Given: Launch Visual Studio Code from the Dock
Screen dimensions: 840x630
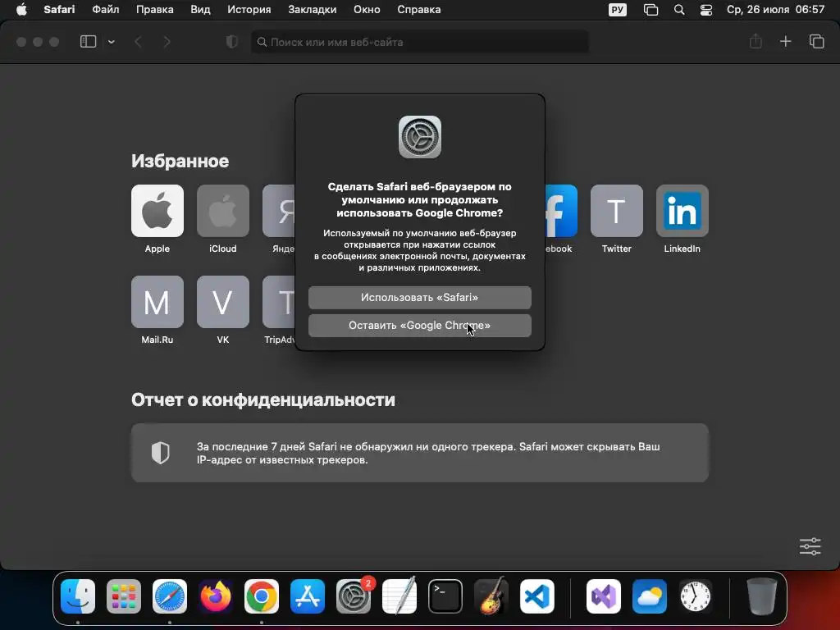Looking at the screenshot, I should 537,596.
